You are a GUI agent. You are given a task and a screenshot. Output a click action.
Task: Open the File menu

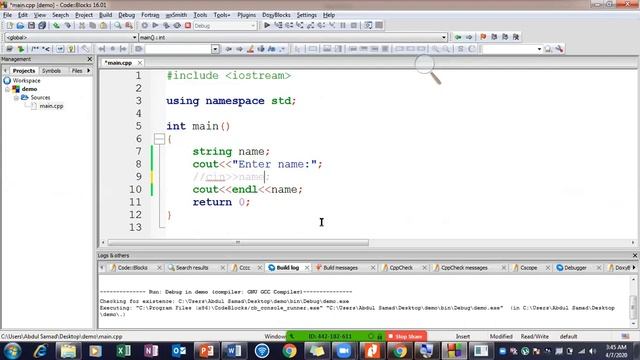7,15
